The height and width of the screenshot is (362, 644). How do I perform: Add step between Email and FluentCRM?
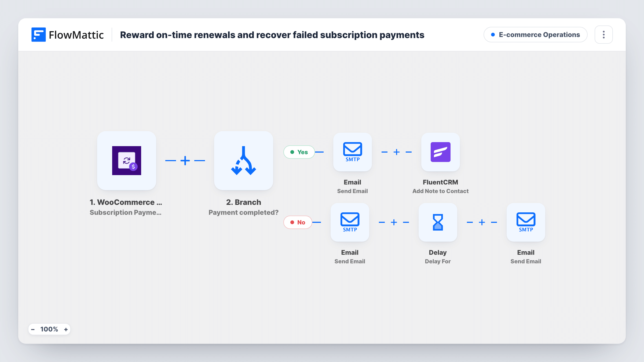coord(397,152)
